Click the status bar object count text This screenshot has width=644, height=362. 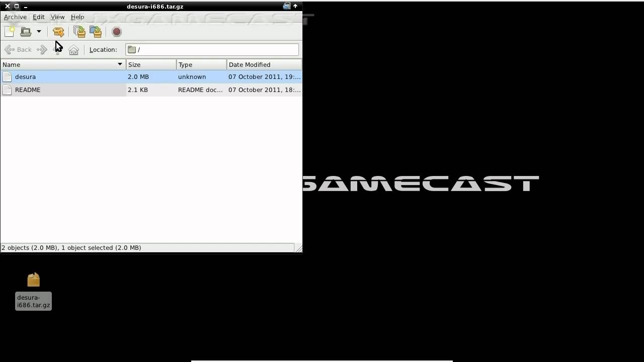pos(71,247)
